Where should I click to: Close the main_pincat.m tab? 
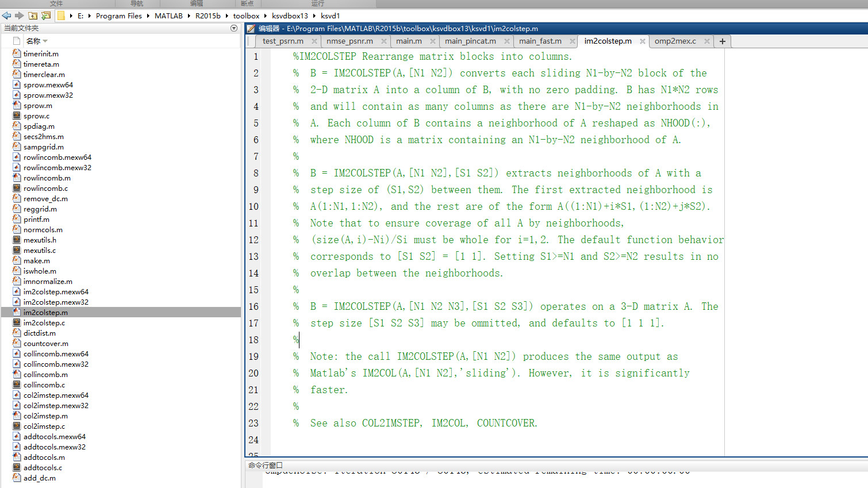(507, 41)
